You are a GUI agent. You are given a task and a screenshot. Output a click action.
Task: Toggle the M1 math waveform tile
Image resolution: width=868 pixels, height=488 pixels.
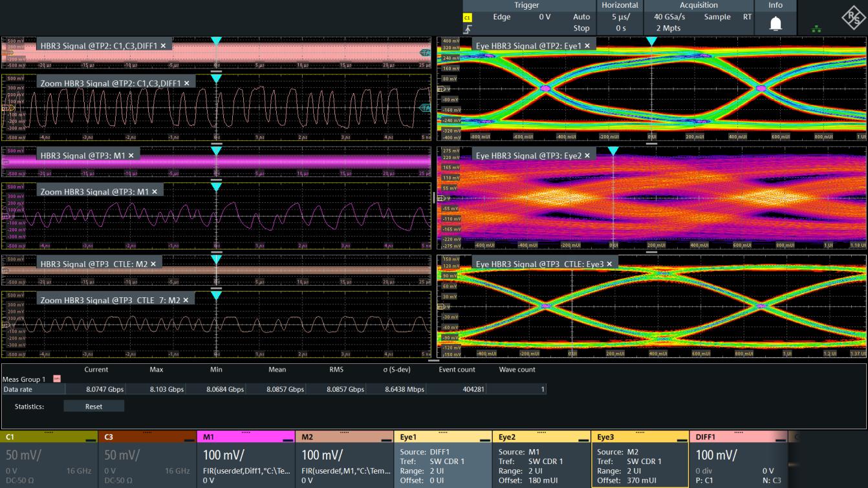[246, 459]
